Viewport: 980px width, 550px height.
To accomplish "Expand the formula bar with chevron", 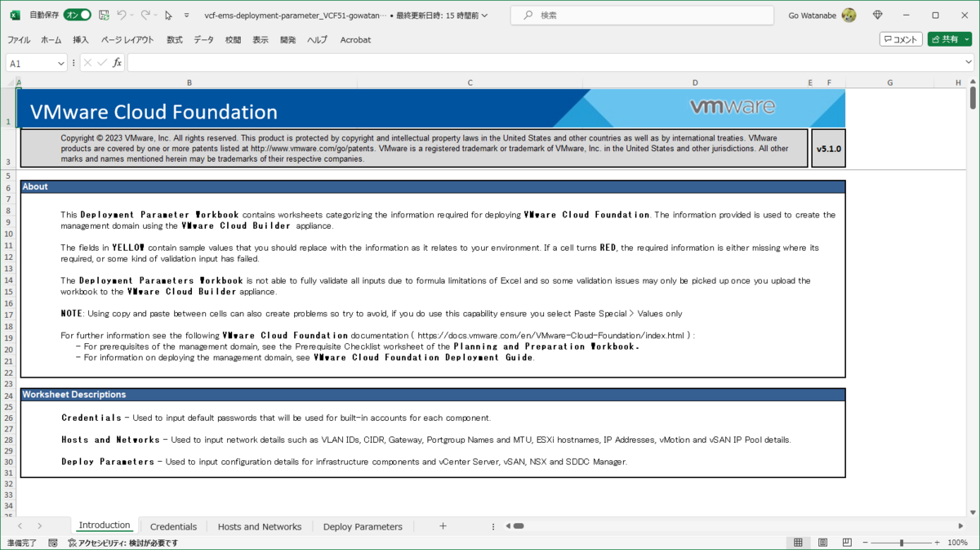I will tap(969, 63).
